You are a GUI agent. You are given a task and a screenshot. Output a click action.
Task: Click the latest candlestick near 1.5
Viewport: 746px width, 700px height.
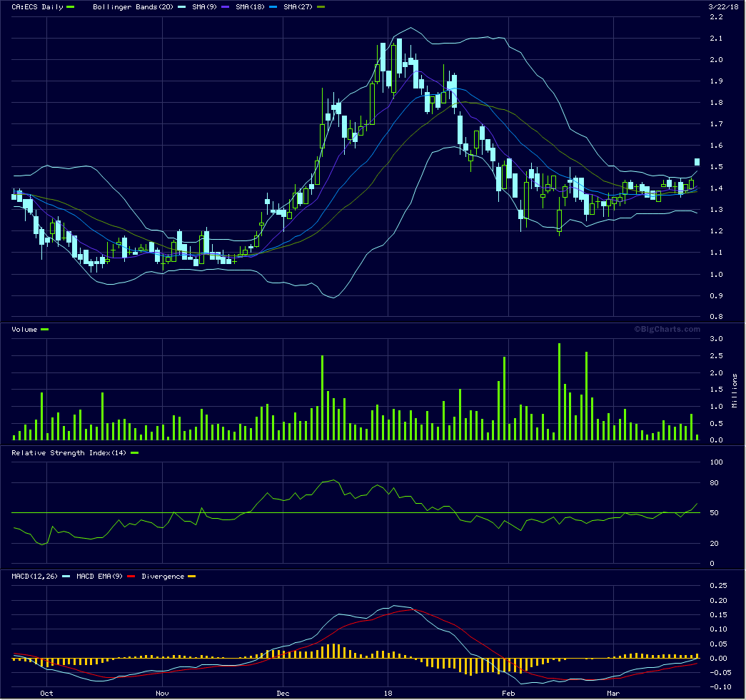coord(697,162)
